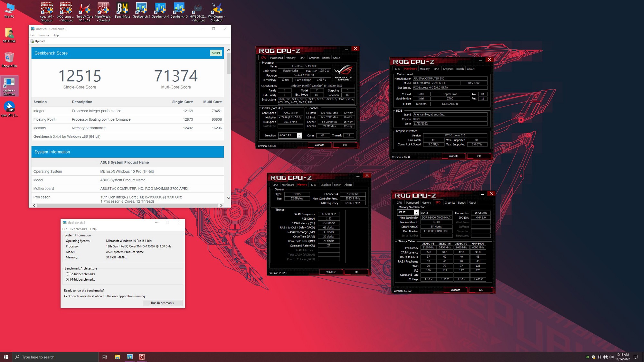Launch the BenchMate desktop icon
This screenshot has width=644, height=362.
122,10
